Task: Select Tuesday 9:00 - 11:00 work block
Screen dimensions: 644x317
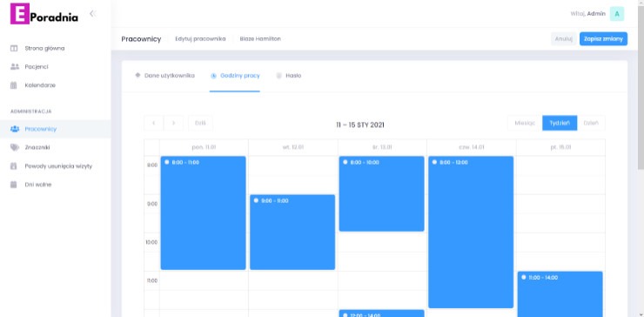Action: tap(292, 233)
